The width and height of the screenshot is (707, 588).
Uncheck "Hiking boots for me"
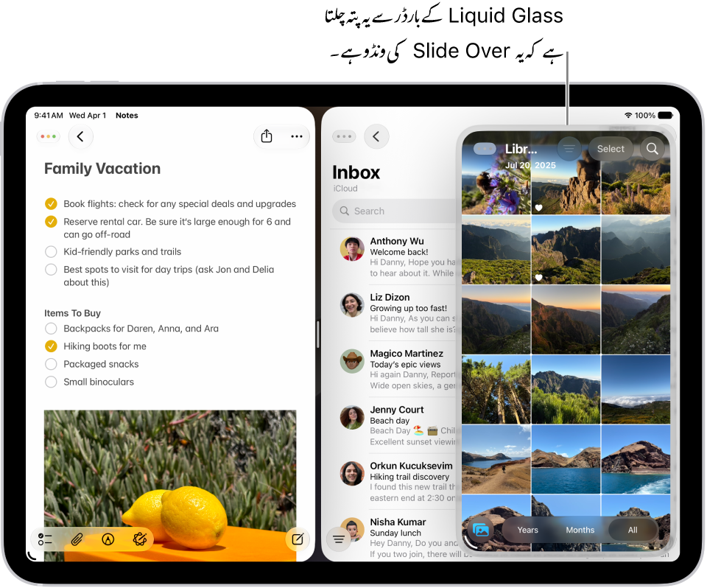[x=51, y=346]
